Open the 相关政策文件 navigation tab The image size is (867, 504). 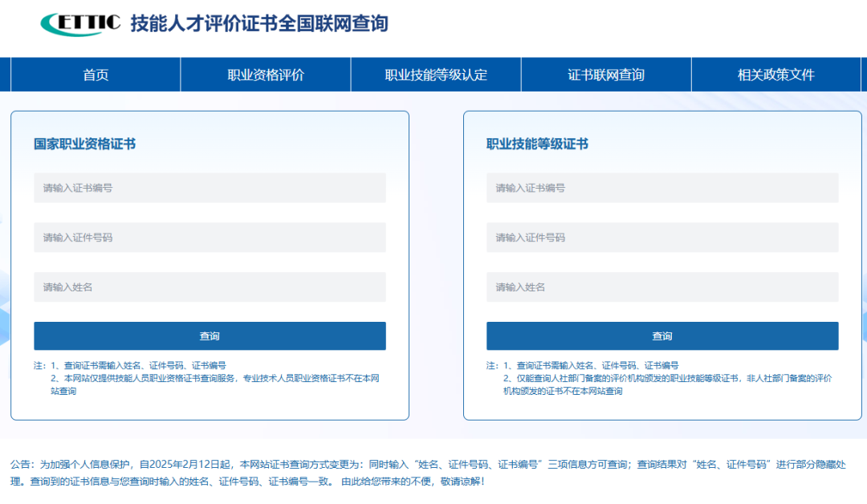point(775,75)
